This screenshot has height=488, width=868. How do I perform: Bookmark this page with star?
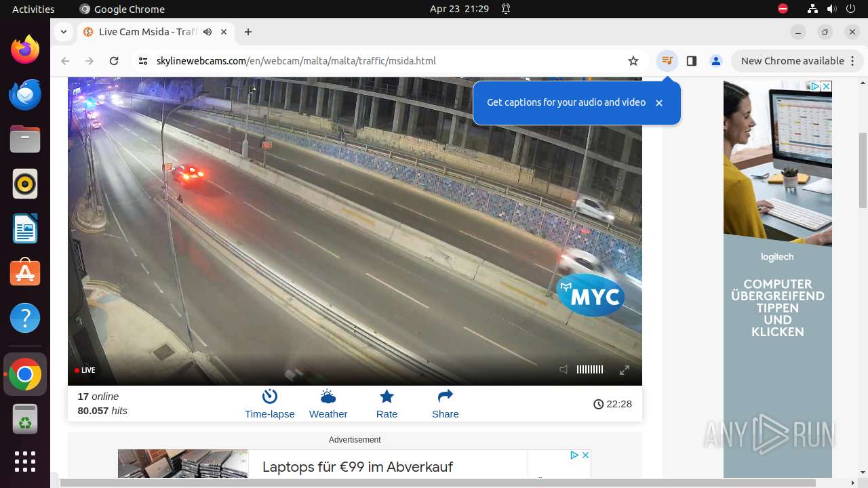633,61
